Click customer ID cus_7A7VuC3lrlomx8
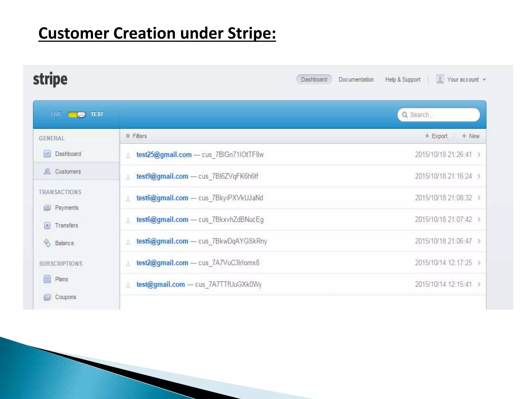The image size is (532, 399). click(x=229, y=263)
